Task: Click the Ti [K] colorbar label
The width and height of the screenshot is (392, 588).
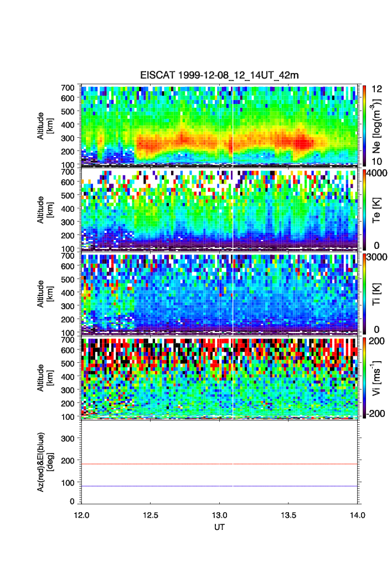Action: pos(379,293)
